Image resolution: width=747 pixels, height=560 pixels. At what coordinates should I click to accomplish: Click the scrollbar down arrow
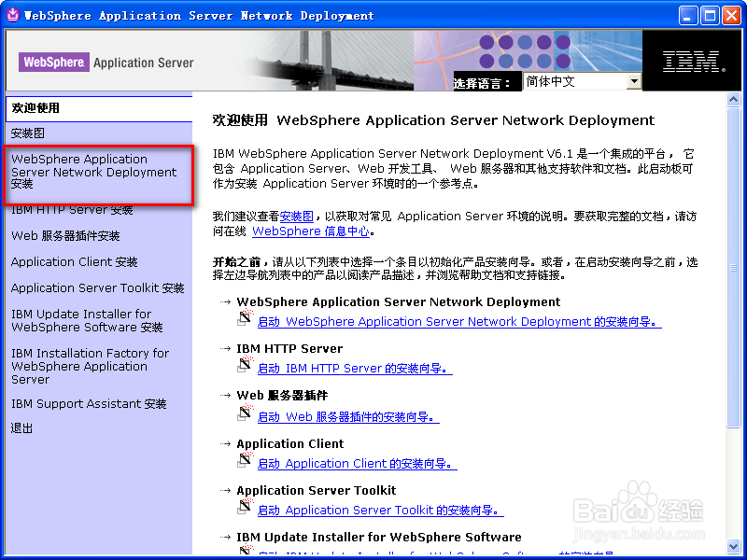[x=733, y=547]
